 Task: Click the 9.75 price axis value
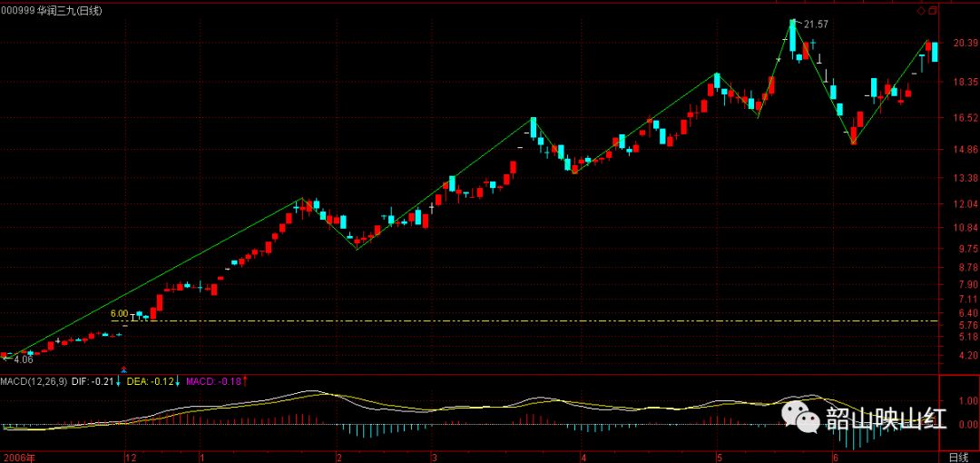pos(968,249)
